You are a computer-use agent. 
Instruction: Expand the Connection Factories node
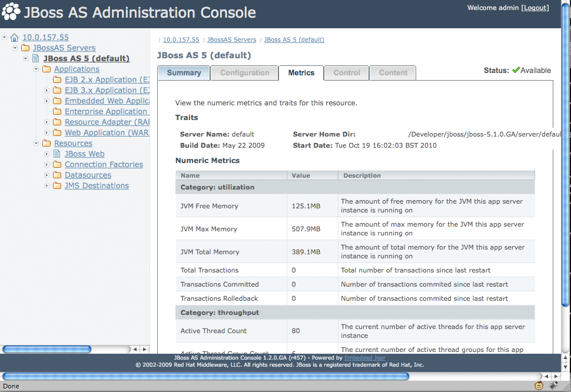(47, 165)
